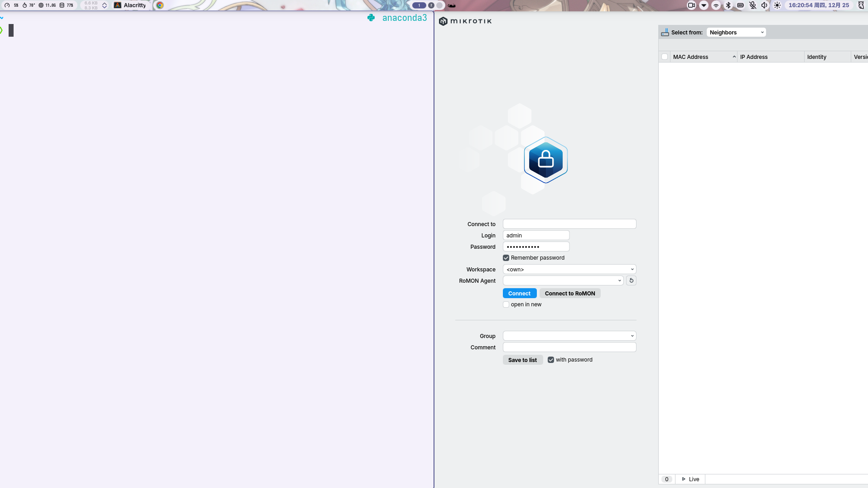
Task: Click the battery status icon
Action: [x=740, y=5]
